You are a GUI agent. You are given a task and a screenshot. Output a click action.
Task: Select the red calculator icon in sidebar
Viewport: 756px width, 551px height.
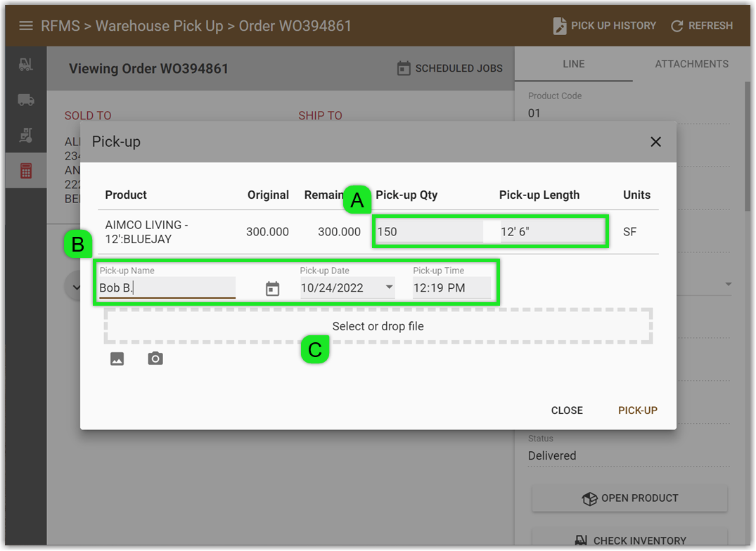(26, 169)
